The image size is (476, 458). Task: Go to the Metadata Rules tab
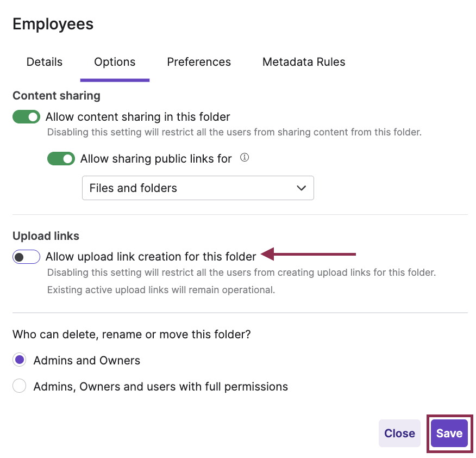[x=304, y=62]
